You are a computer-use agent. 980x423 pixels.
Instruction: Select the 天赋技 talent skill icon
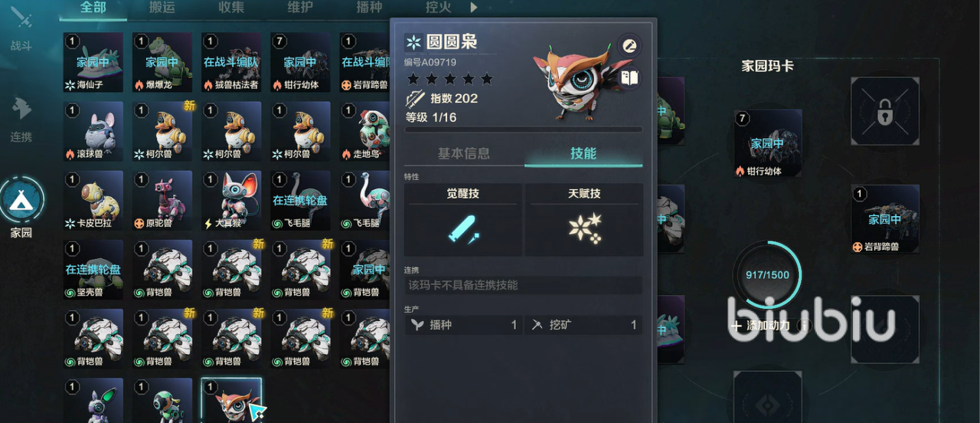[584, 228]
